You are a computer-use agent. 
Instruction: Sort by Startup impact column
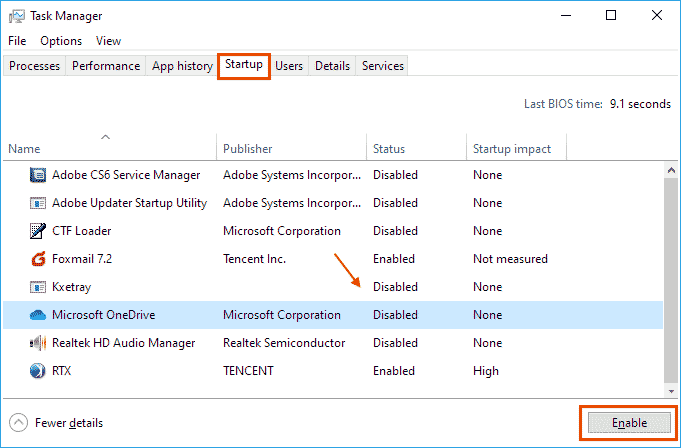click(x=511, y=149)
